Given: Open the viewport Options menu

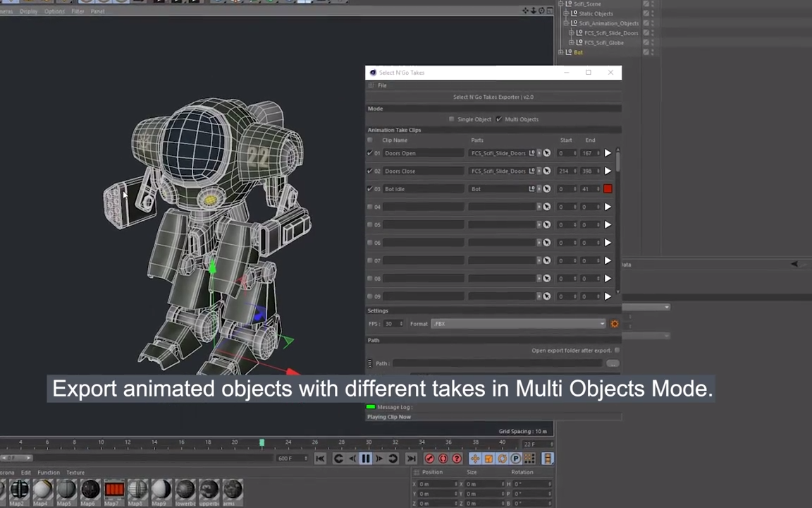Looking at the screenshot, I should [x=54, y=11].
